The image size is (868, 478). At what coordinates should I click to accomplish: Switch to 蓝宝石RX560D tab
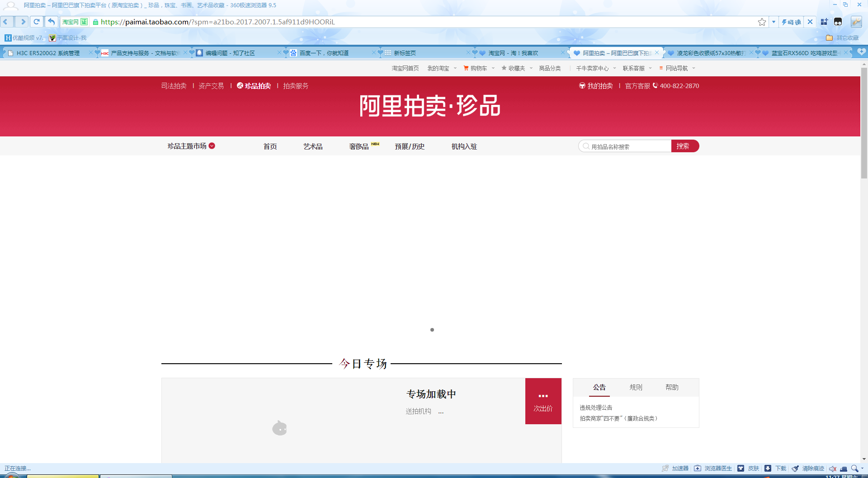(805, 53)
